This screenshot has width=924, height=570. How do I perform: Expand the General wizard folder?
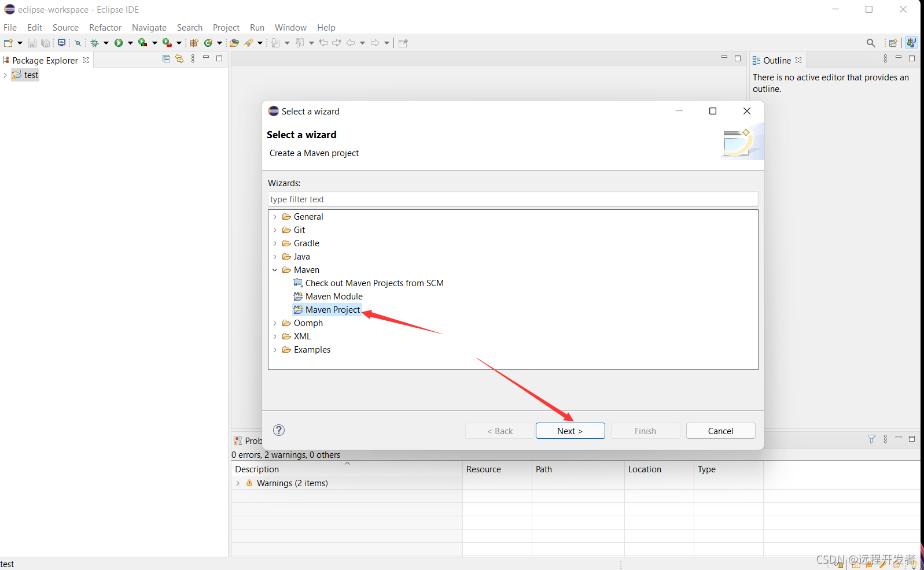point(275,217)
